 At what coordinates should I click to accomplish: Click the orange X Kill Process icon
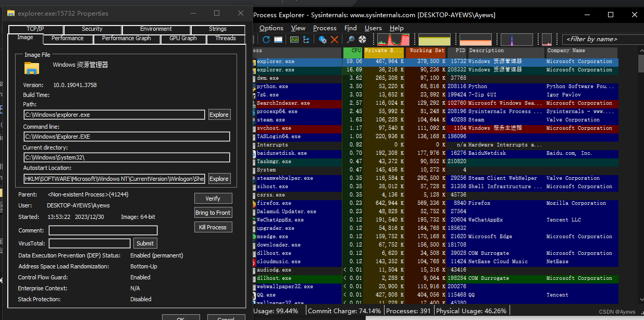tap(335, 39)
